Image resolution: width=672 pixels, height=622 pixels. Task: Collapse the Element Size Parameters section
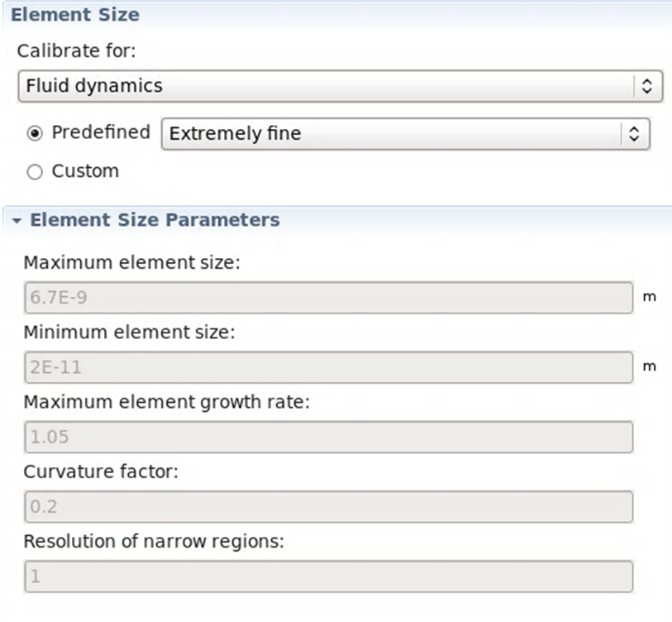17,221
